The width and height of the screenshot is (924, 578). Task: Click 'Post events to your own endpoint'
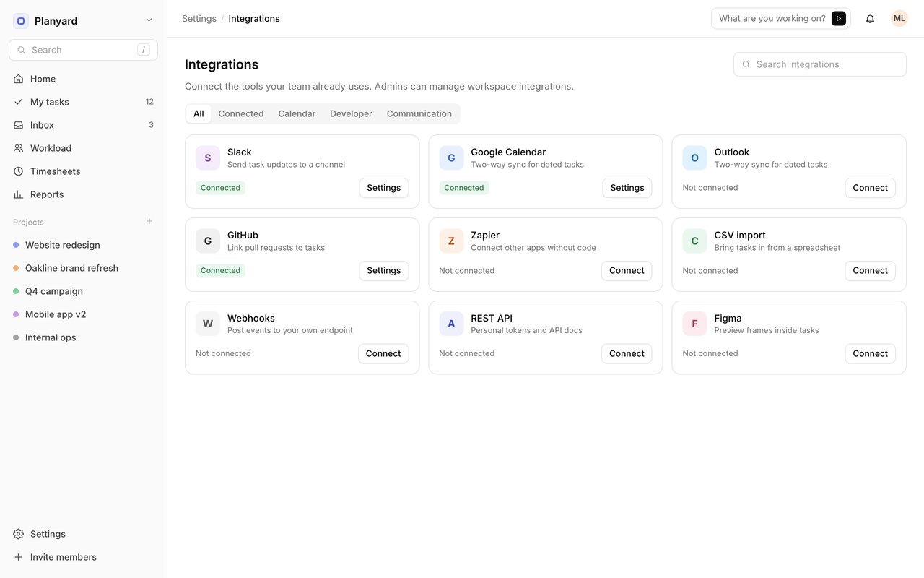(290, 331)
